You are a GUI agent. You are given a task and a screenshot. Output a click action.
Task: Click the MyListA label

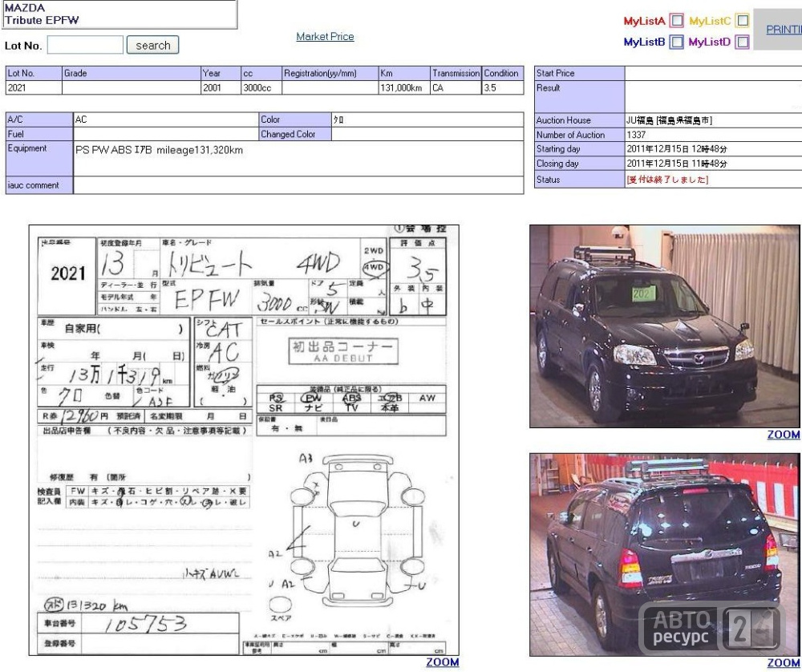click(x=644, y=21)
